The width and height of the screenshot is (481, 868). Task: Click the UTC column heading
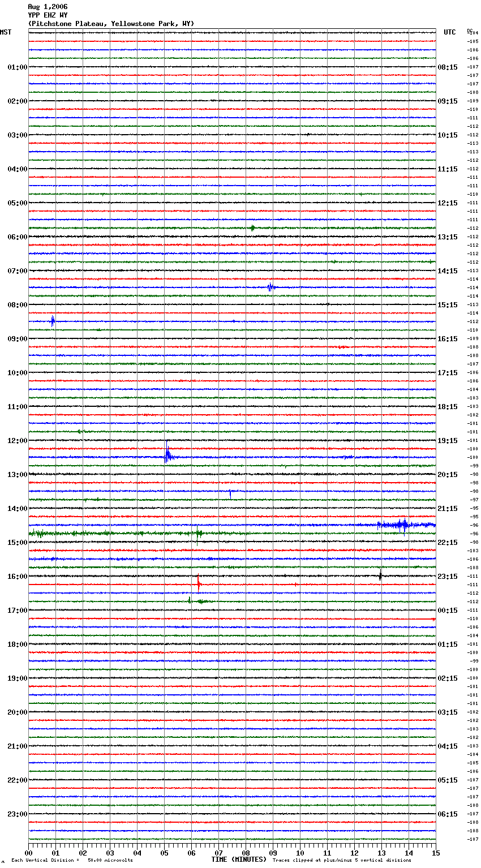pos(450,32)
